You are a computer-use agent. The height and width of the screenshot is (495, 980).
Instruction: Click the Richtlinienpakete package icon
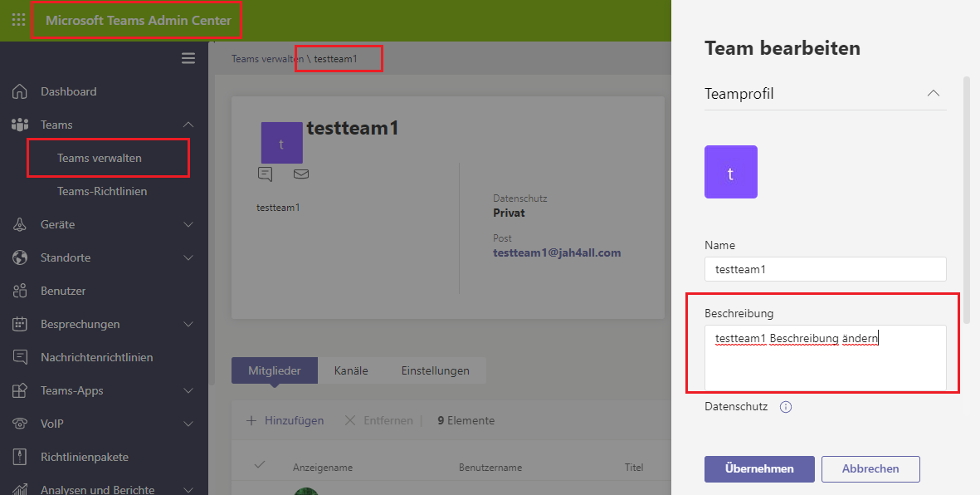point(19,457)
